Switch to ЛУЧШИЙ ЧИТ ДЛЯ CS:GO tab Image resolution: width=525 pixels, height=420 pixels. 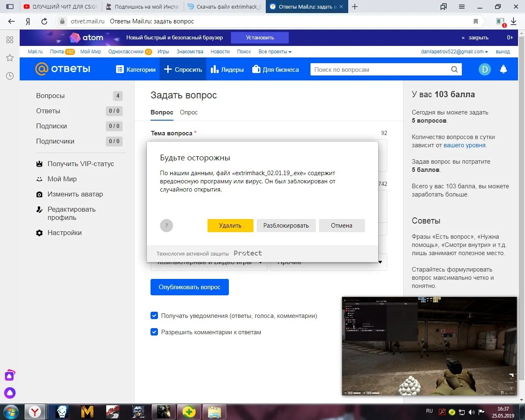[x=60, y=7]
